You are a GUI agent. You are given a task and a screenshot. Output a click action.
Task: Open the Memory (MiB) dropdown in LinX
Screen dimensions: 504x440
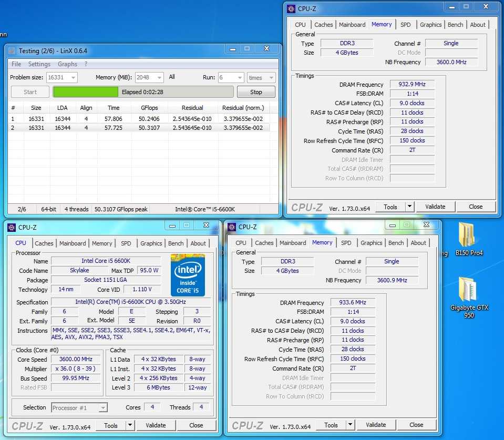pyautogui.click(x=159, y=78)
